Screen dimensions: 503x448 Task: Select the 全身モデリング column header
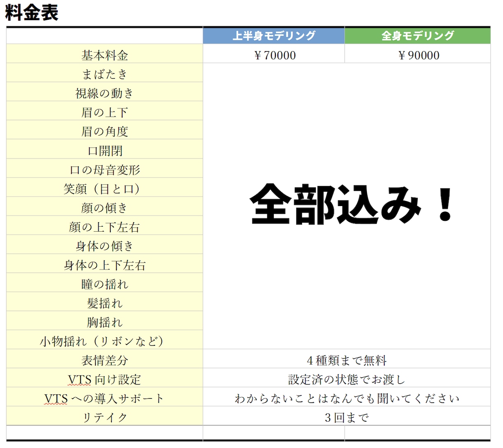pos(418,35)
